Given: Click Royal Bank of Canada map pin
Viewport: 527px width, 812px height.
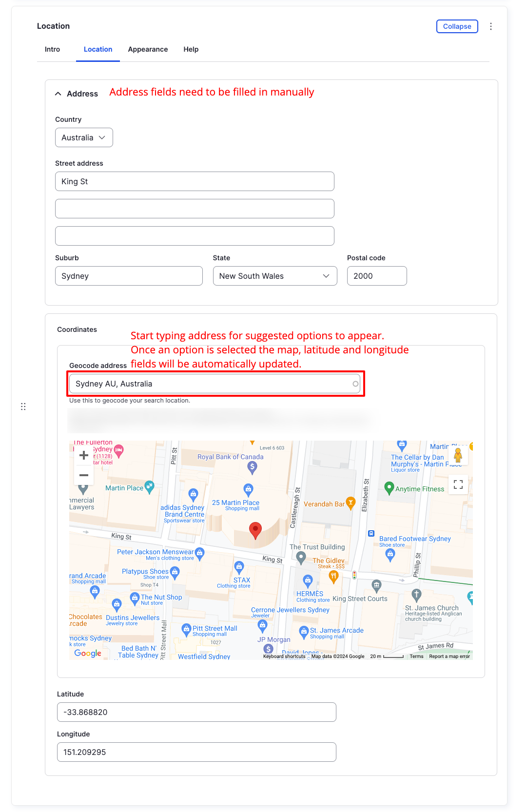Looking at the screenshot, I should pyautogui.click(x=252, y=468).
